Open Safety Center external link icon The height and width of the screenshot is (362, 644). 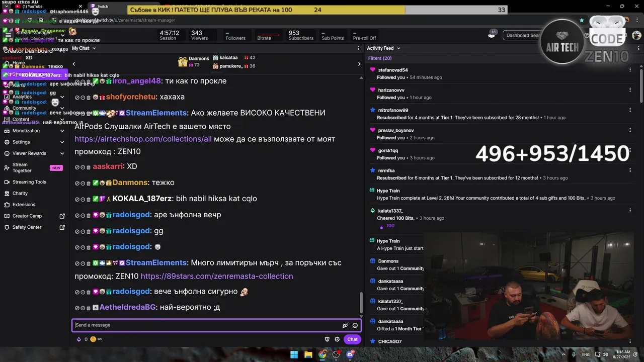click(62, 227)
